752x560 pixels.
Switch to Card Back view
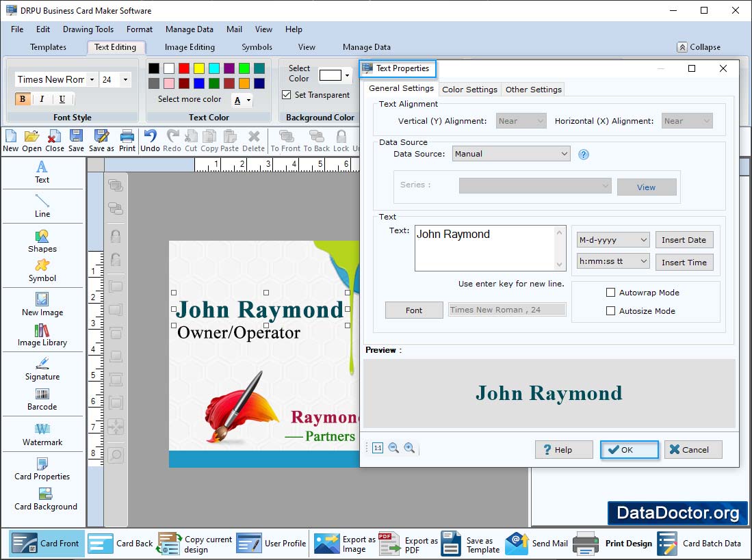pyautogui.click(x=120, y=543)
